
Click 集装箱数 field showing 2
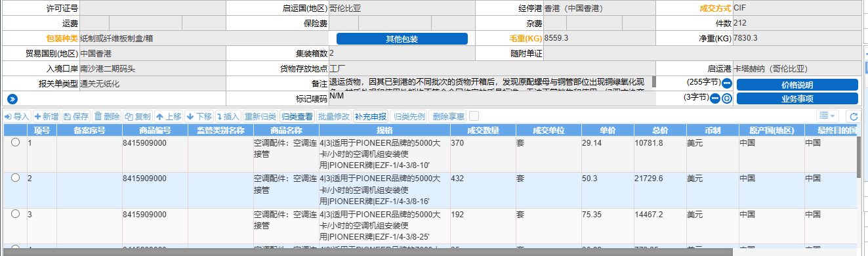point(402,54)
